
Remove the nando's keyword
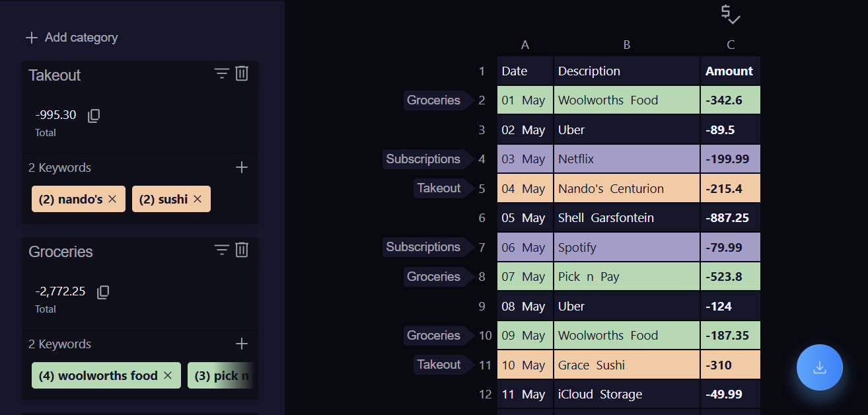pos(112,199)
